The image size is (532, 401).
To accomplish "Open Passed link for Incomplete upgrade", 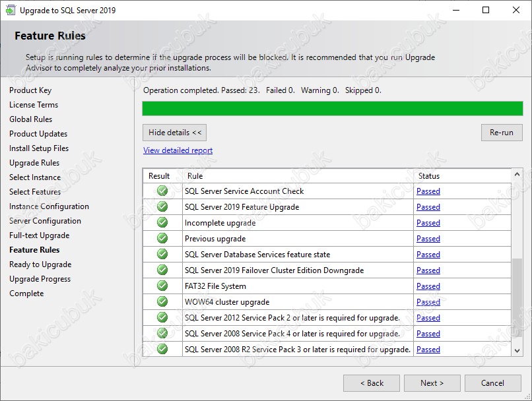I will click(x=428, y=223).
